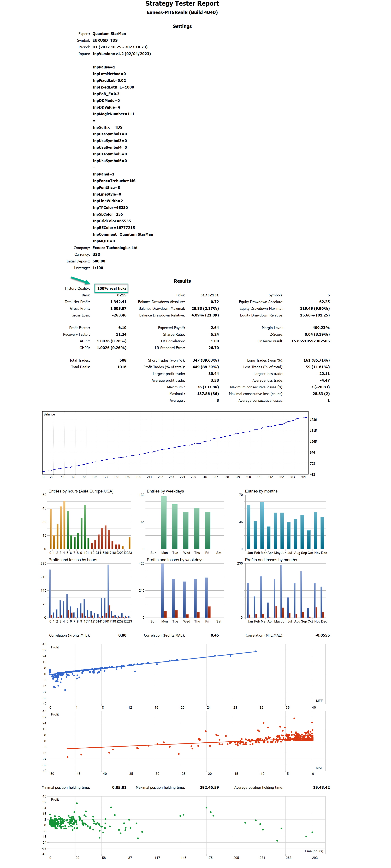Click the highlighted '100% real ticks' box
The width and height of the screenshot is (391, 868).
click(111, 288)
